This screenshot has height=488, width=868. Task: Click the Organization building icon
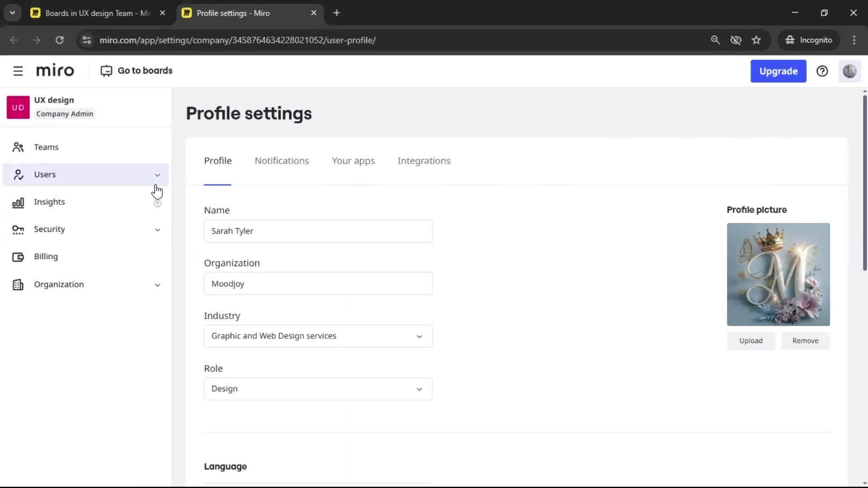[18, 285]
